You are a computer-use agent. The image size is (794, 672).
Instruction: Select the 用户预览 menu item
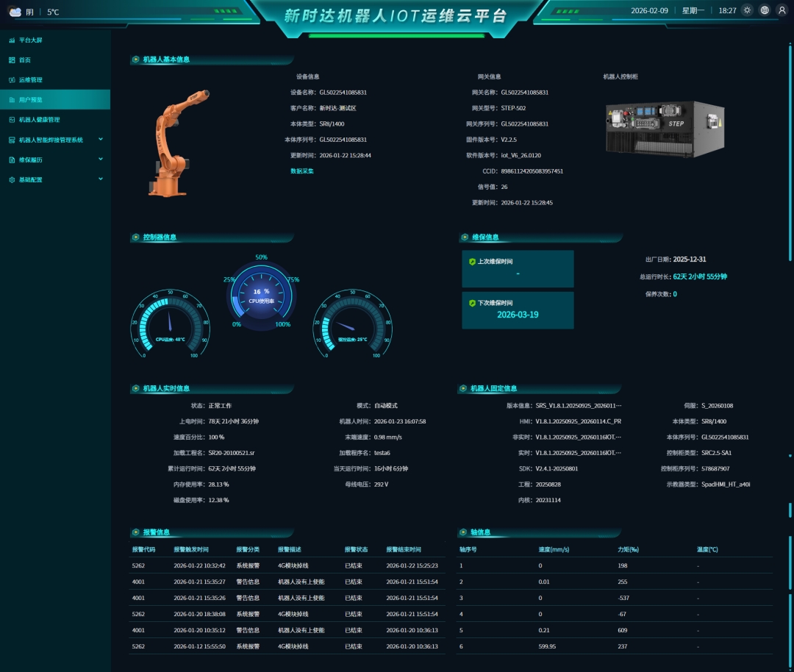point(55,100)
